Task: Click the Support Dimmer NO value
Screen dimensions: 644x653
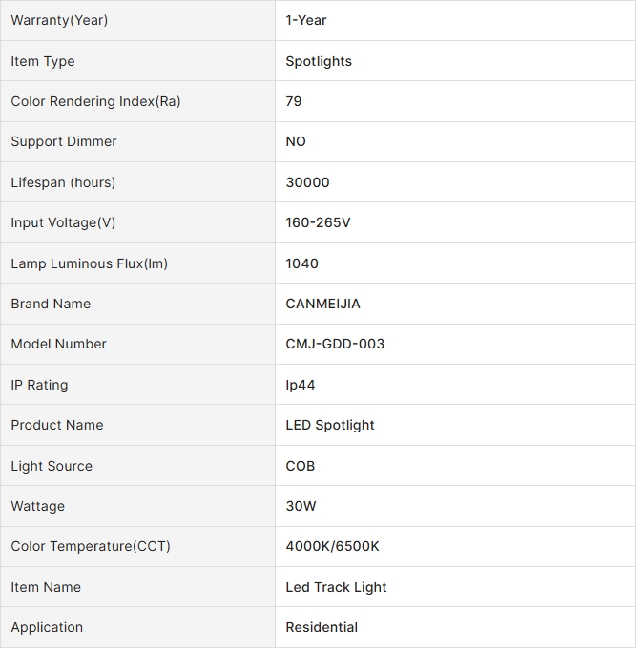Action: tap(296, 141)
